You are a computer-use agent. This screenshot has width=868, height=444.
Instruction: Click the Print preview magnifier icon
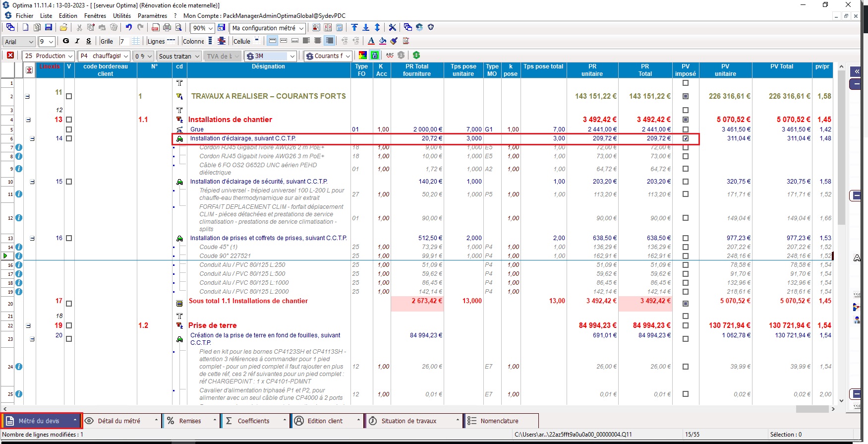point(178,28)
